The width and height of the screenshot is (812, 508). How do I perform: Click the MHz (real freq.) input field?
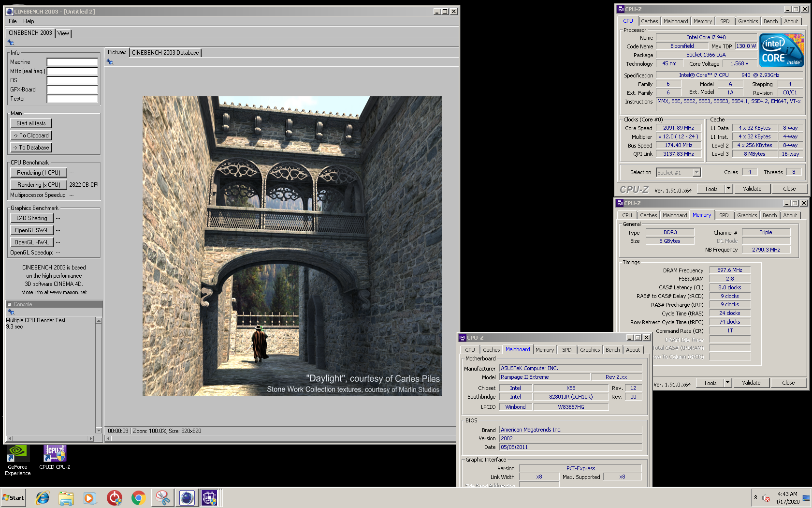click(x=72, y=71)
